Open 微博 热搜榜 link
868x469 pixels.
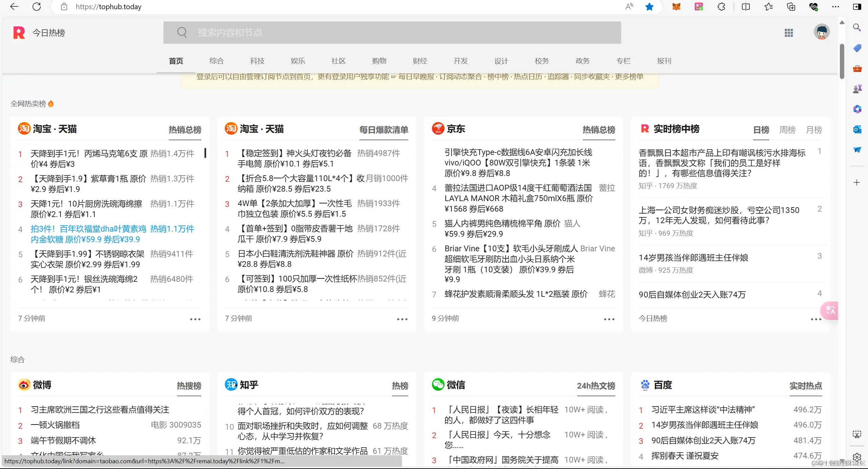coord(189,386)
